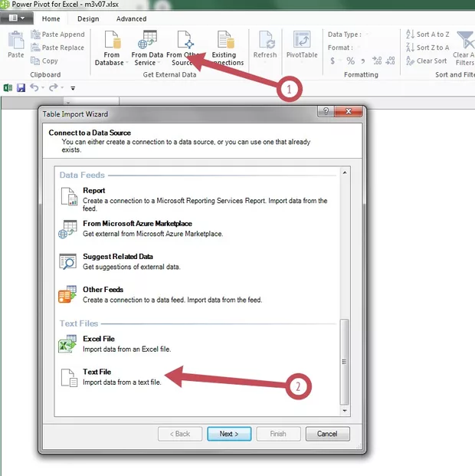Click the data source list scrollbar thumb
The width and height of the screenshot is (475, 476).
click(344, 362)
